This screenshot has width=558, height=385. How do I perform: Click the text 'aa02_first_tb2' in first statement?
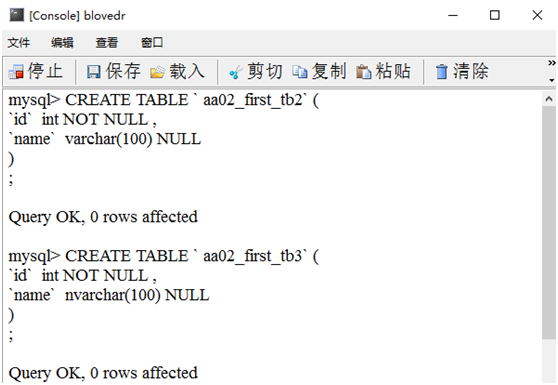(253, 100)
